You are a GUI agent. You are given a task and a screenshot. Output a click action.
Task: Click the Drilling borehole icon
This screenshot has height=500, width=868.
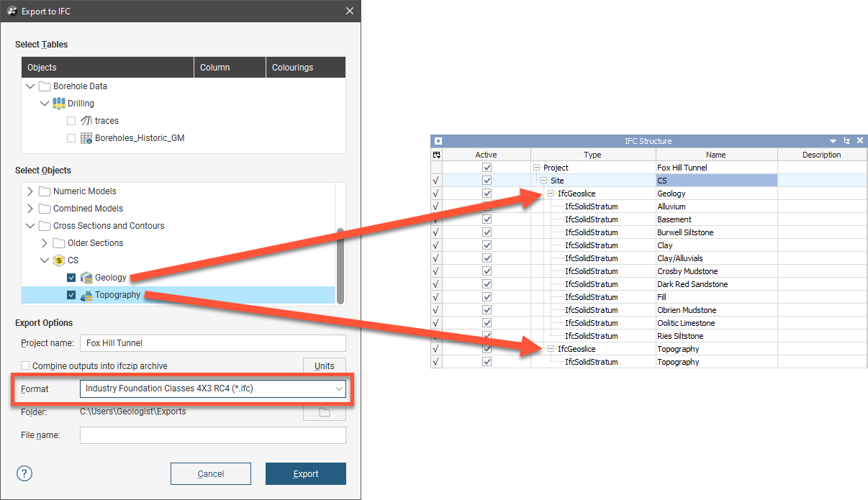click(x=59, y=104)
